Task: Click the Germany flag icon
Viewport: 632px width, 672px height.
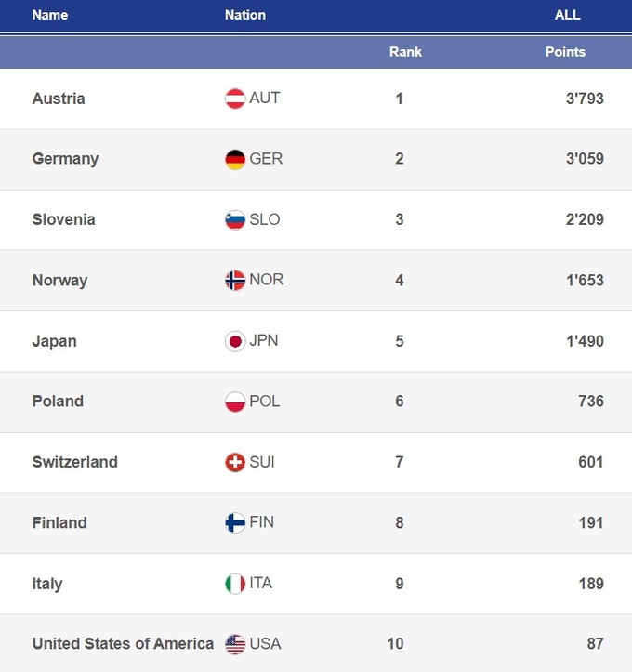Action: (235, 159)
